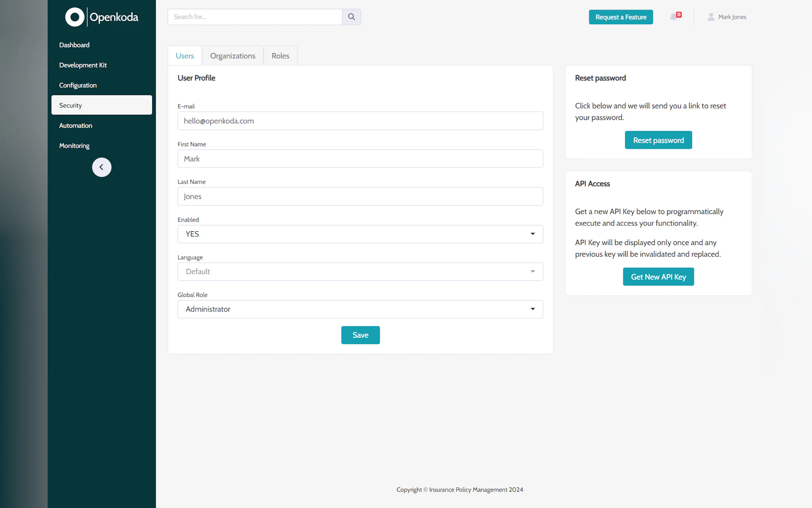Focus the E-mail input field
Image resolution: width=812 pixels, height=508 pixels.
coord(360,121)
